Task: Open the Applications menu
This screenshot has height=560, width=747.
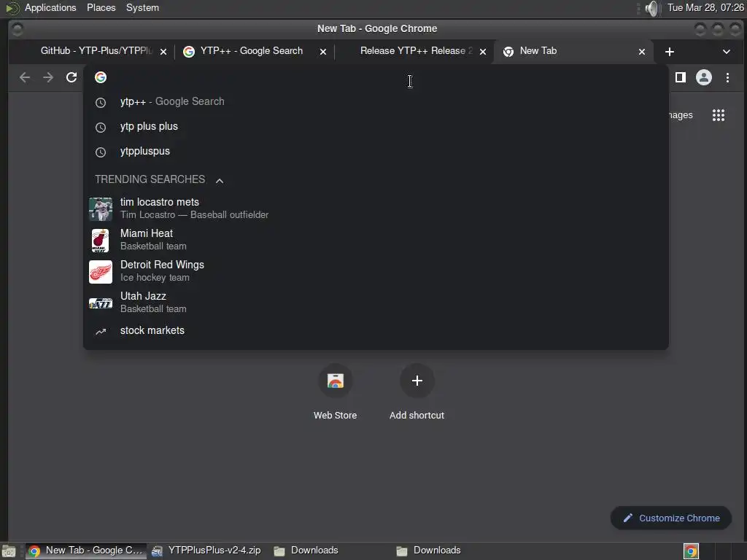Action: click(50, 7)
